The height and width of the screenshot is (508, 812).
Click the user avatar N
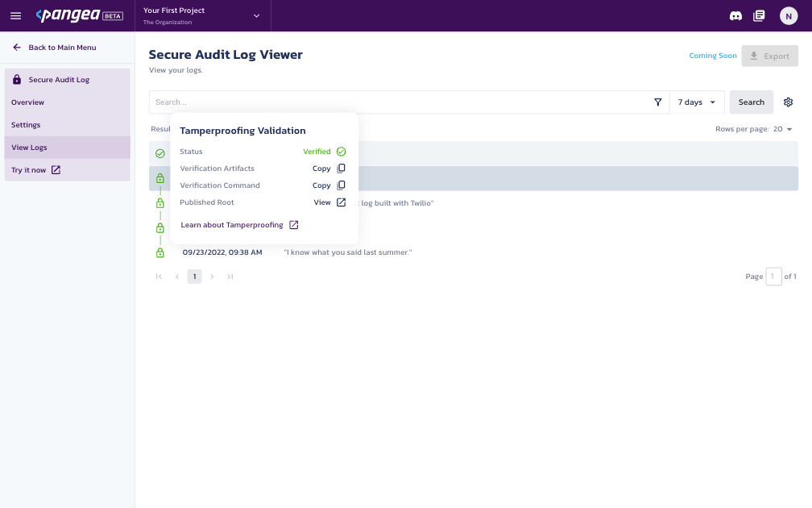tap(788, 16)
